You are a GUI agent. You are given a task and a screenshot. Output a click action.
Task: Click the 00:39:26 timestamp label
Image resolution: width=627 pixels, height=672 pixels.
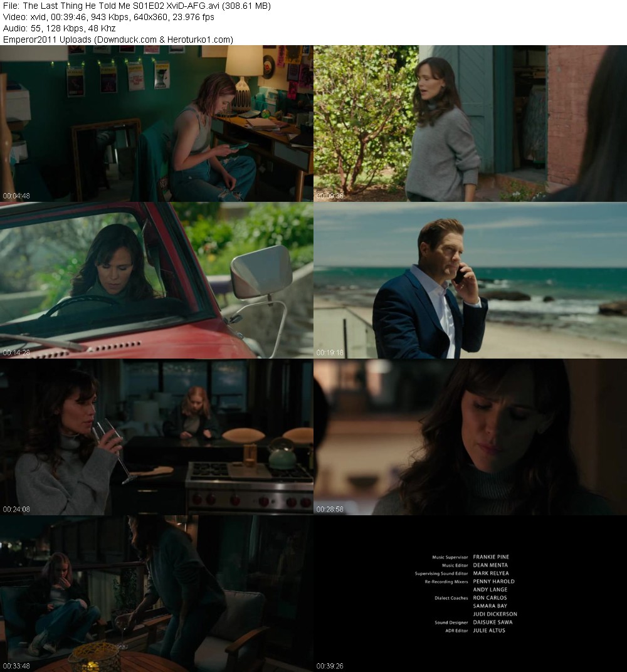tap(330, 666)
